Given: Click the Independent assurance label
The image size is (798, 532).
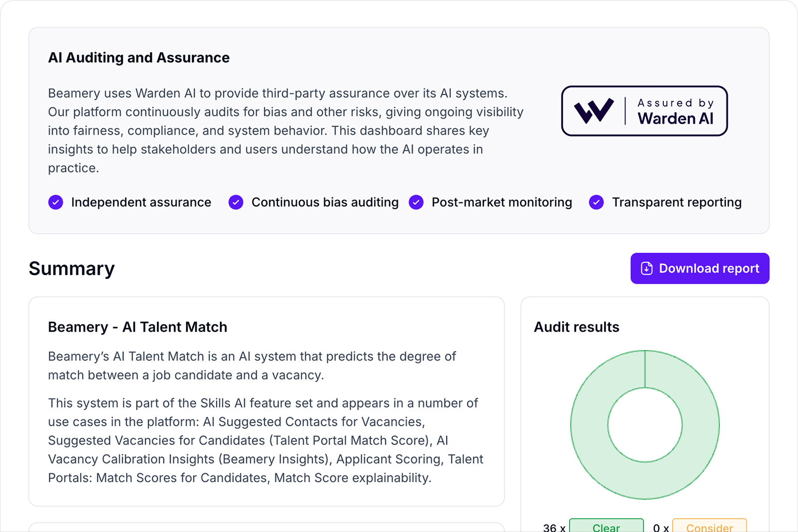Looking at the screenshot, I should tap(141, 202).
